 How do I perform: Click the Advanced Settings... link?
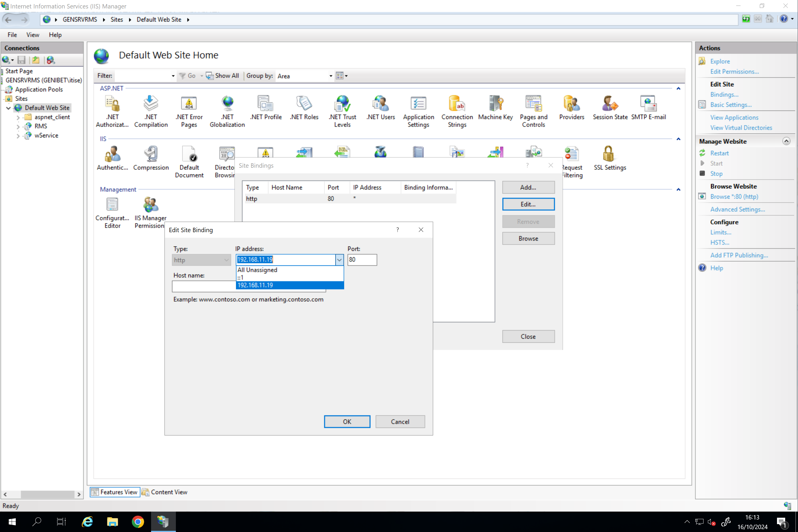coord(738,209)
